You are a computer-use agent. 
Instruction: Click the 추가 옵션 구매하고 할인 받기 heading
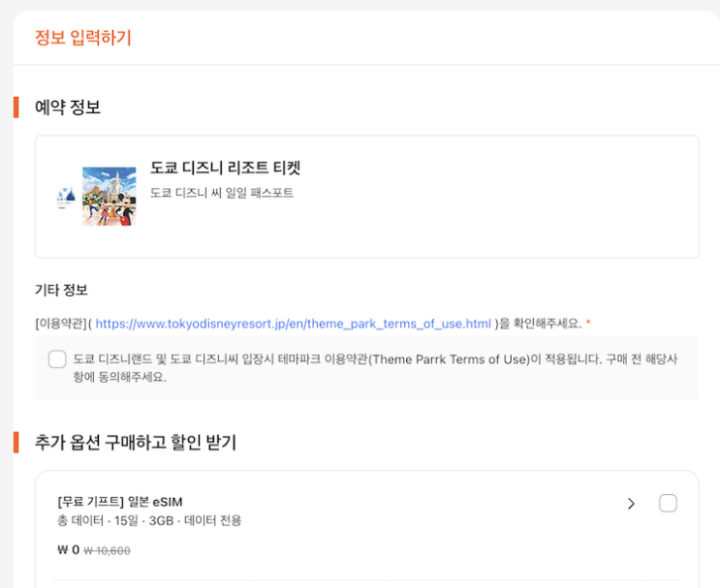136,442
